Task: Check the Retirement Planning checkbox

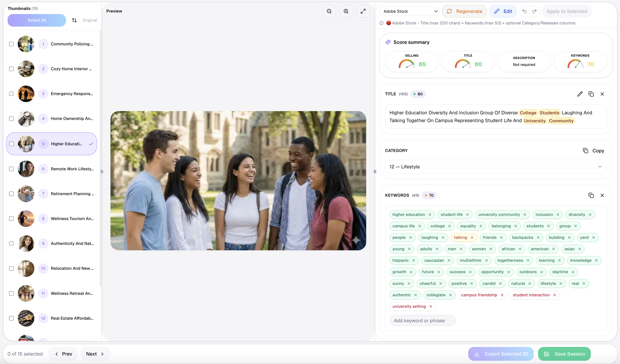Action: point(11,194)
